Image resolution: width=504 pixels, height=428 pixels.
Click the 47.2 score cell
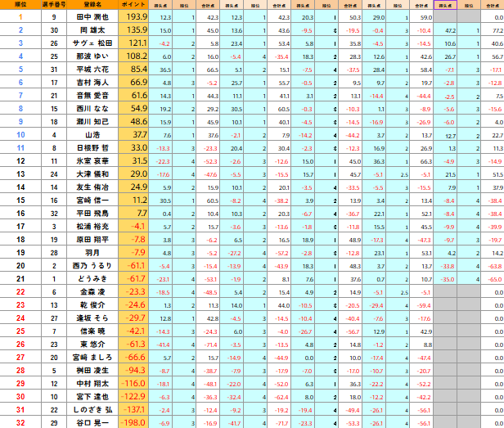point(445,30)
